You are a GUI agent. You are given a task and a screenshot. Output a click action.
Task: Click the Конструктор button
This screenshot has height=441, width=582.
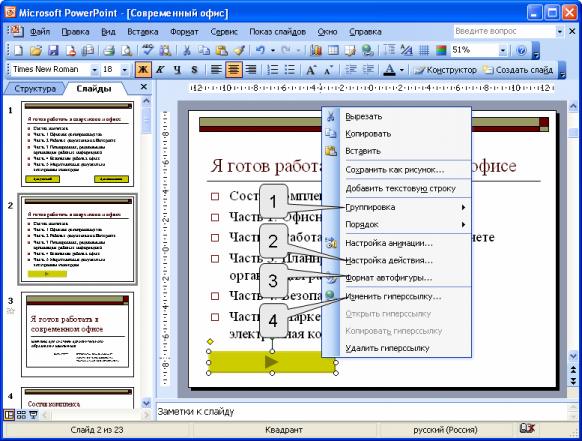[x=446, y=70]
